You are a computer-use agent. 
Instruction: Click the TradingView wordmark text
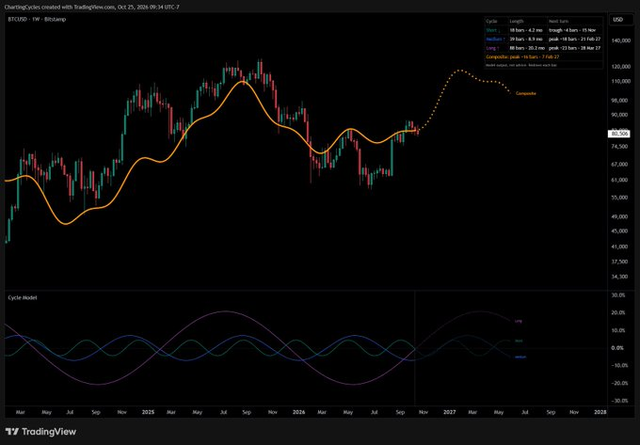click(49, 432)
